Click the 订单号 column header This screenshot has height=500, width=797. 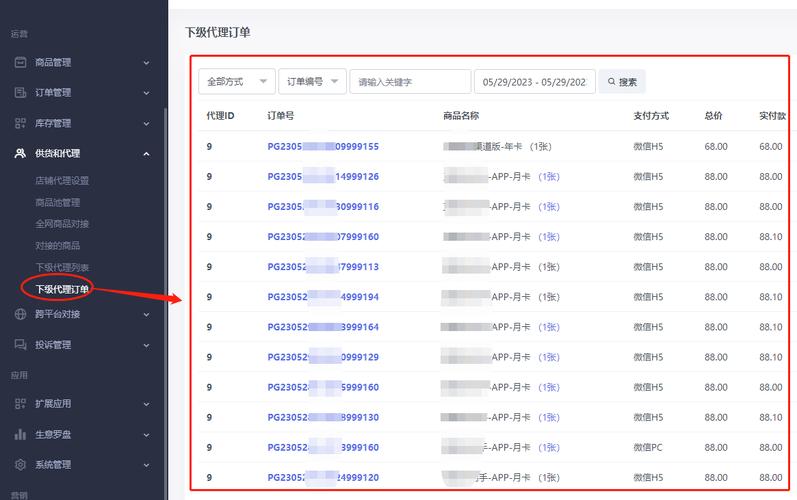[281, 115]
